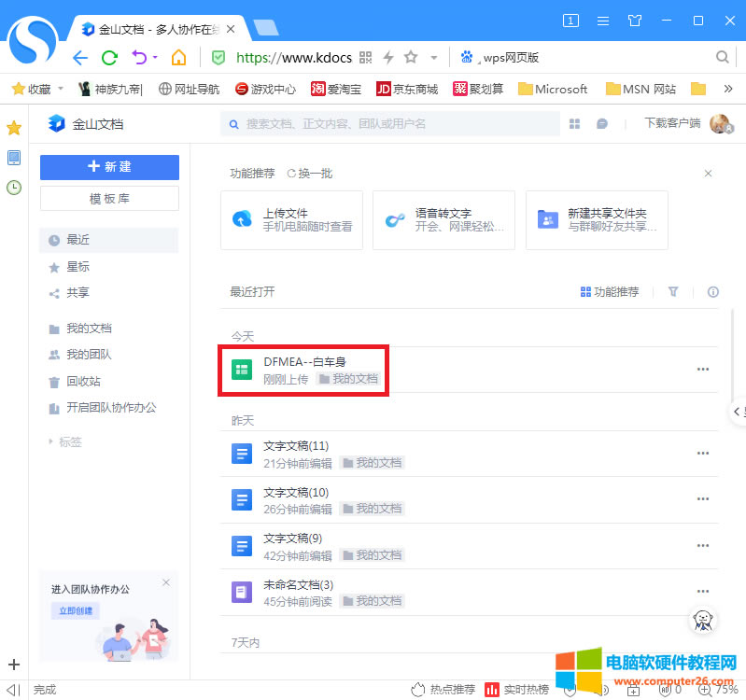The width and height of the screenshot is (746, 700).
Task: Expand the bookmarks overflow chevron
Action: (x=728, y=90)
